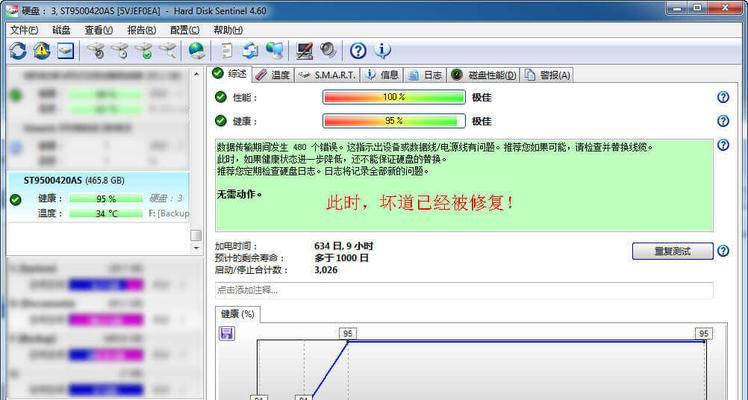The height and width of the screenshot is (400, 748).
Task: Click the 性能 100 % progress bar
Action: (x=394, y=97)
